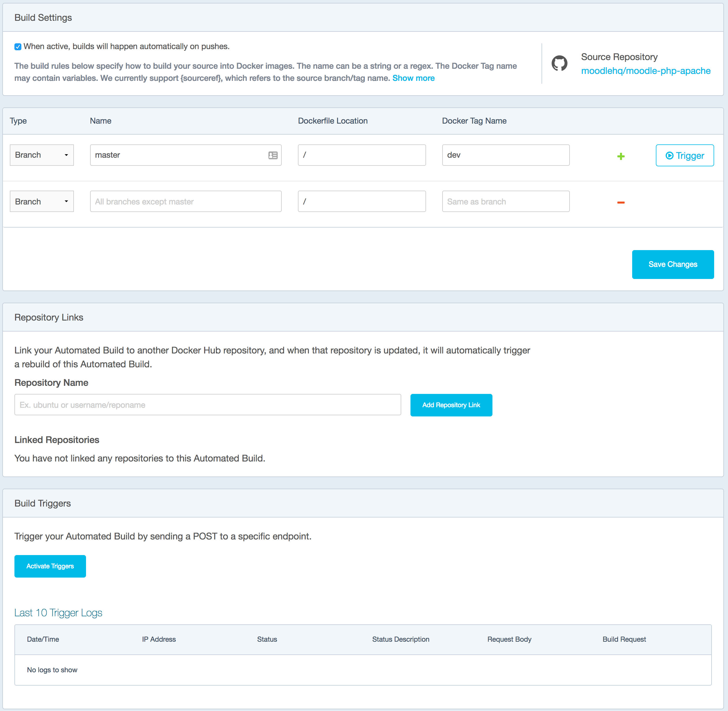Open the moodlehq/moodle-php-apache repository link
The width and height of the screenshot is (728, 711).
[x=645, y=70]
